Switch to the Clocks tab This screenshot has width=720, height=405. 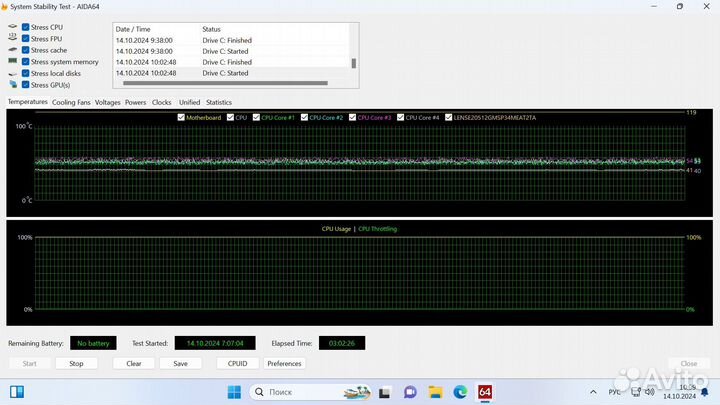click(162, 102)
